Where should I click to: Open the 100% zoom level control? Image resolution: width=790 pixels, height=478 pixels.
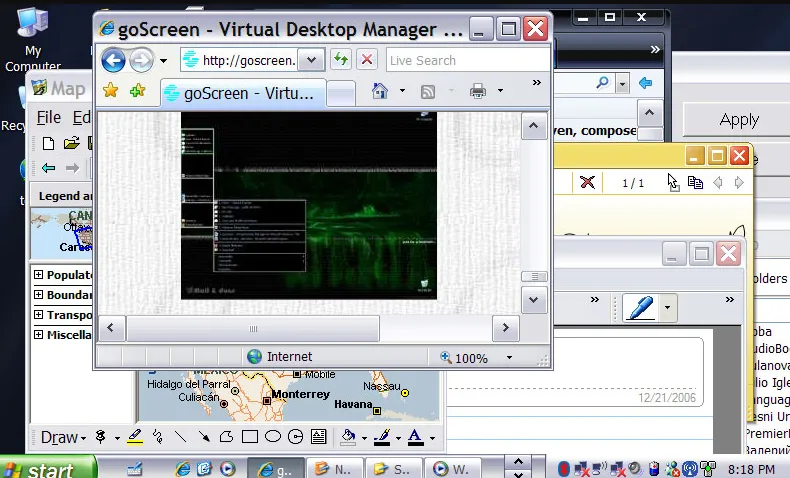(464, 358)
